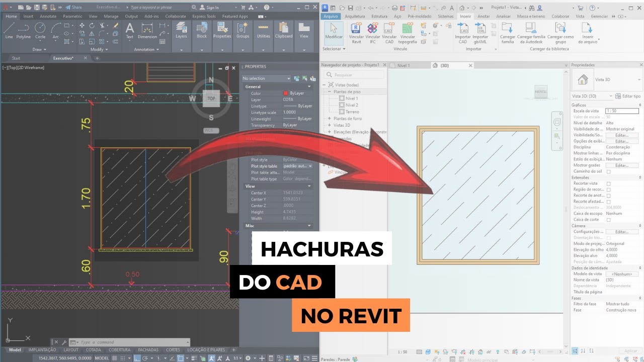This screenshot has width=644, height=362.
Task: Click the Dimension tool in AutoCAD
Action: click(147, 31)
